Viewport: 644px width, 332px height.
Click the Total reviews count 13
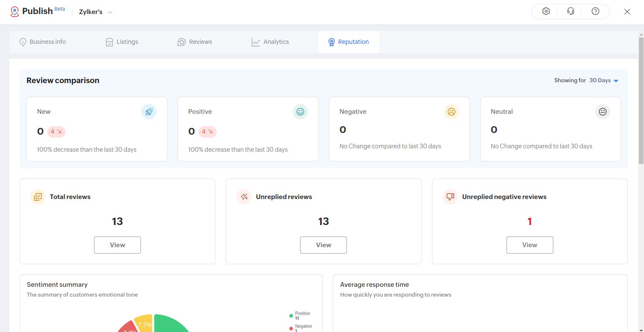tap(117, 222)
